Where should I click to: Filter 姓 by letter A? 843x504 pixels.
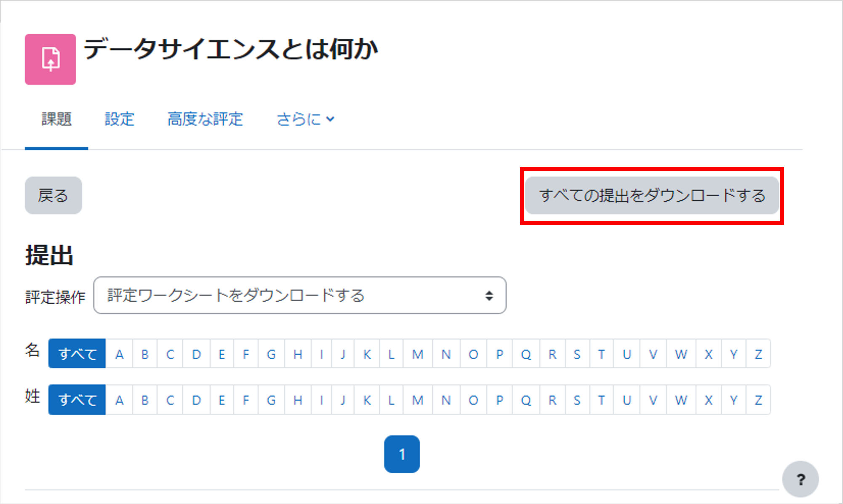pyautogui.click(x=119, y=399)
